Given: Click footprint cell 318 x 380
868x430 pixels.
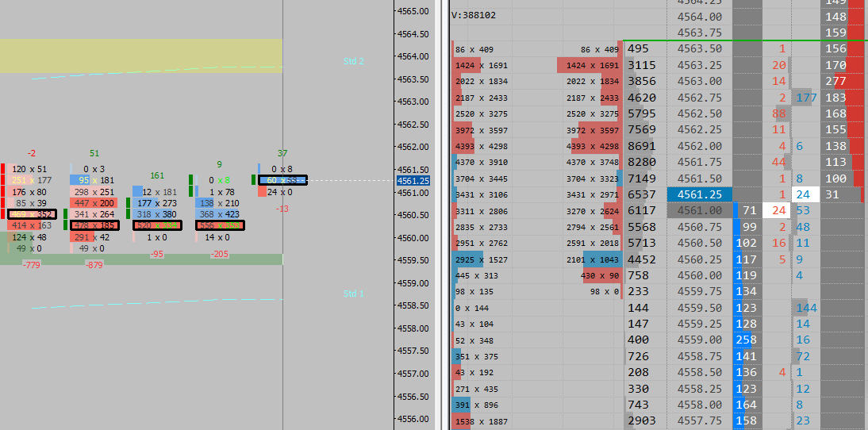Looking at the screenshot, I should 156,214.
